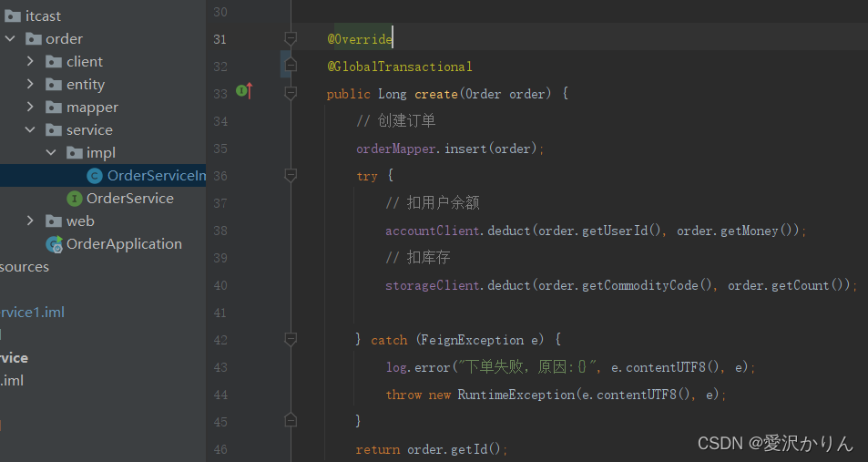
Task: Click storageClient on line 40
Action: tap(433, 285)
